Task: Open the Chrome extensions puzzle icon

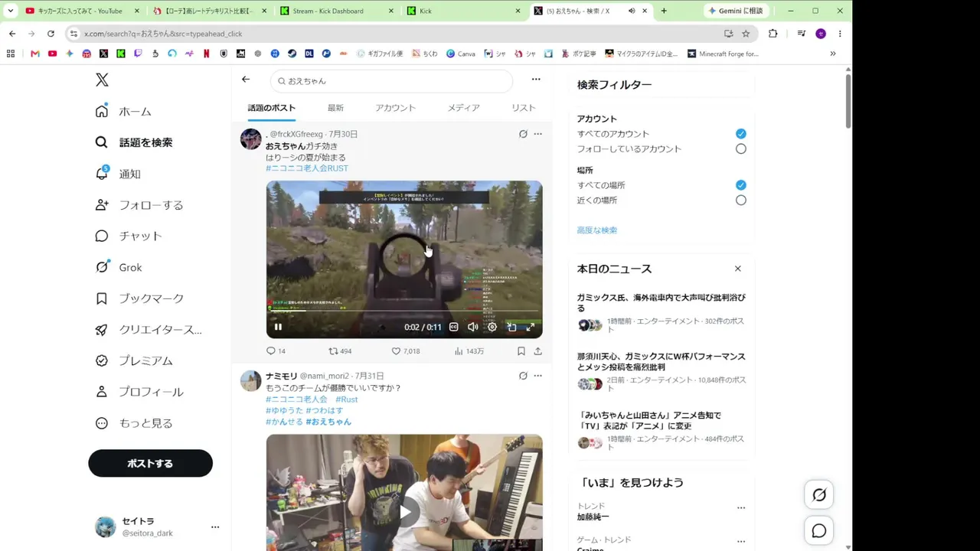Action: coord(773,34)
